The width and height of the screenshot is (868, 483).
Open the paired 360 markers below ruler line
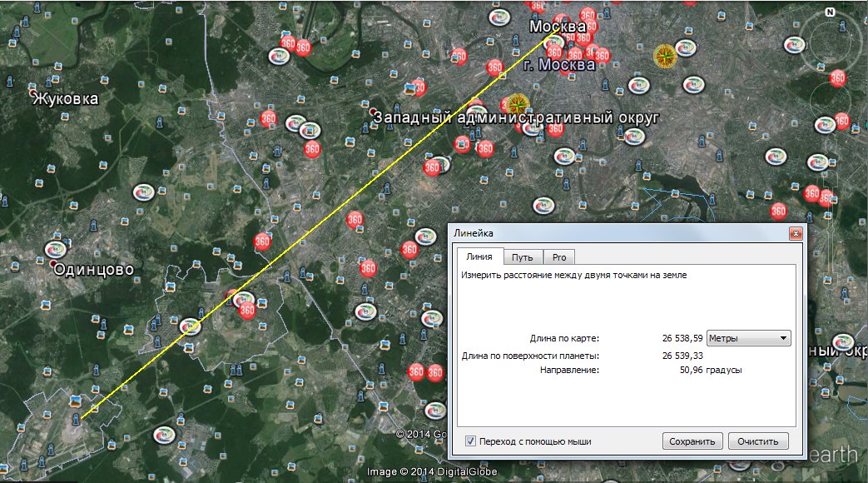pyautogui.click(x=425, y=372)
